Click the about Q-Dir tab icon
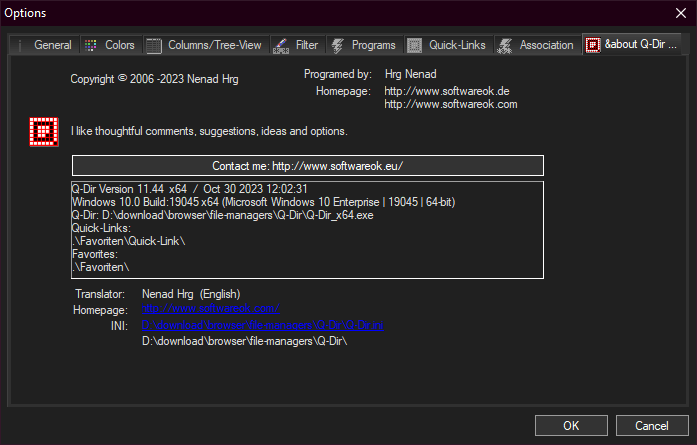The width and height of the screenshot is (697, 445). pyautogui.click(x=593, y=45)
